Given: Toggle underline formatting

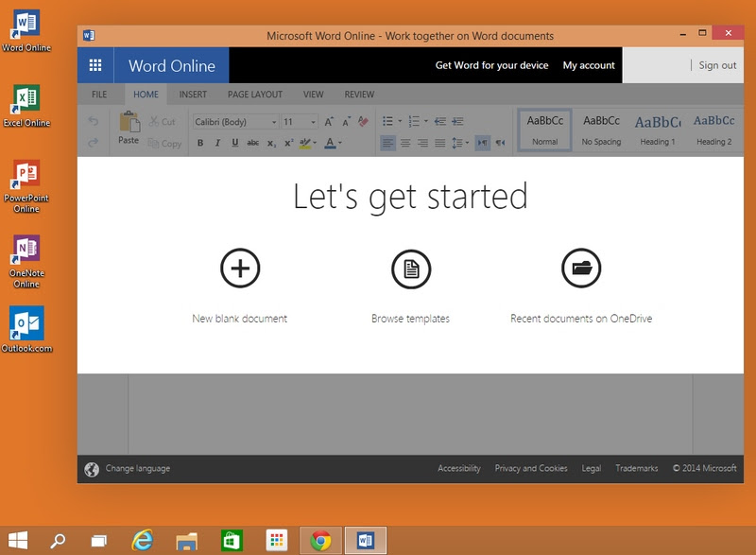Looking at the screenshot, I should click(x=234, y=143).
